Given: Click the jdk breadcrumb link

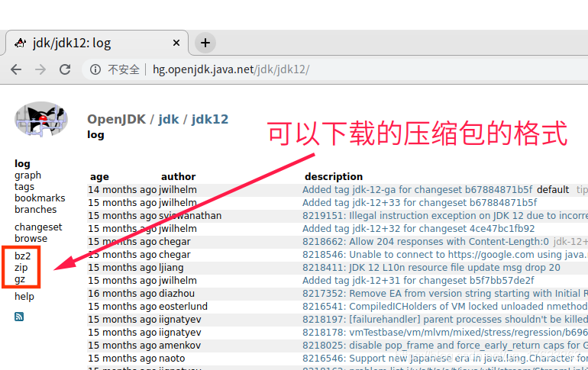Looking at the screenshot, I should click(x=168, y=119).
